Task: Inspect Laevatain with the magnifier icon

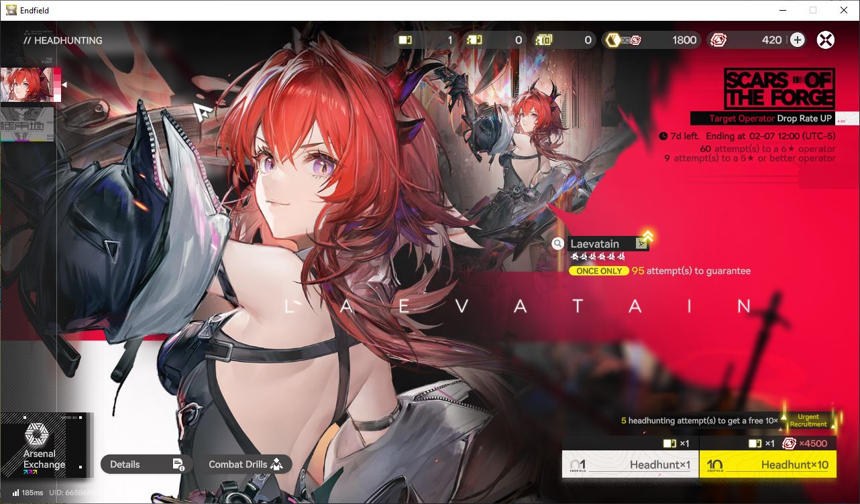Action: [557, 244]
